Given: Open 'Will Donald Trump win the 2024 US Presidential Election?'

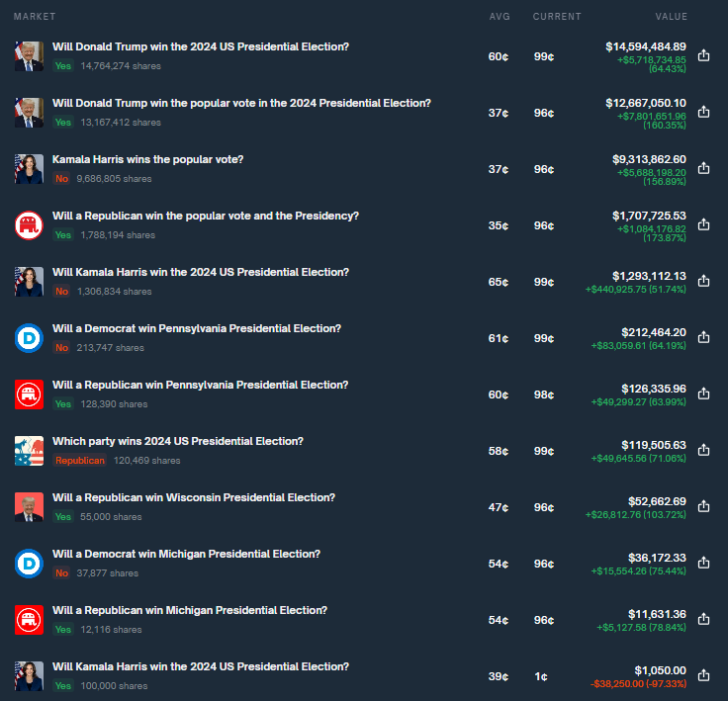Looking at the screenshot, I should tap(200, 46).
